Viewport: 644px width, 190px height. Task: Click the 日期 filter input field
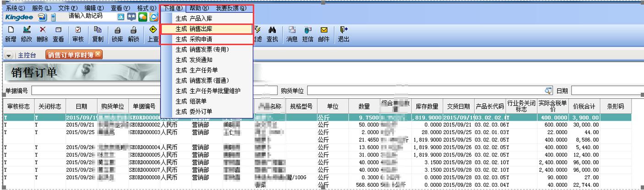[607, 90]
